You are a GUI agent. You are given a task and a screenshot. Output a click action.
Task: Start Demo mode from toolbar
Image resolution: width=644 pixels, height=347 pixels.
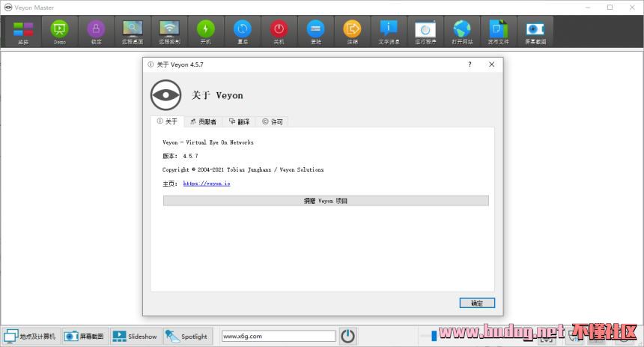tap(60, 32)
